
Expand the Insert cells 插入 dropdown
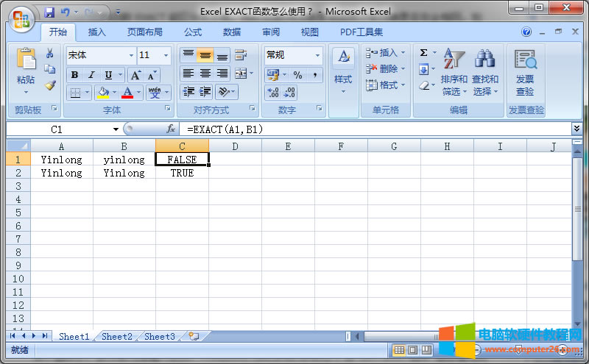coord(403,52)
